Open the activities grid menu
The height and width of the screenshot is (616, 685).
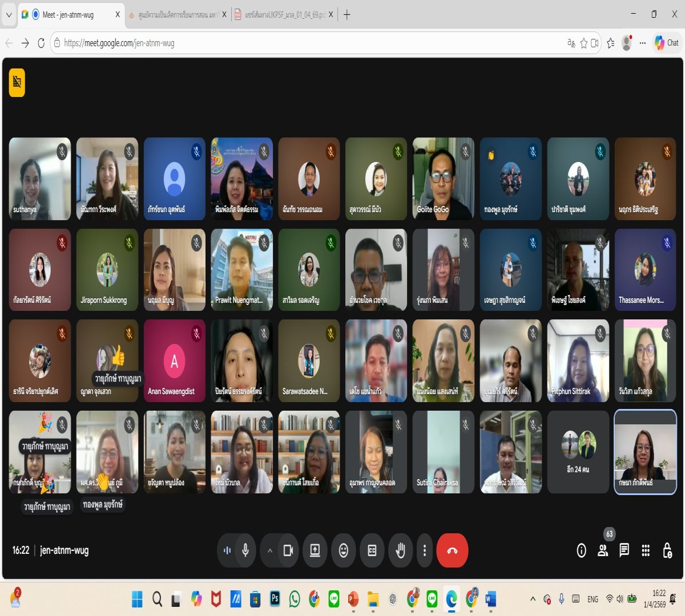tap(646, 550)
